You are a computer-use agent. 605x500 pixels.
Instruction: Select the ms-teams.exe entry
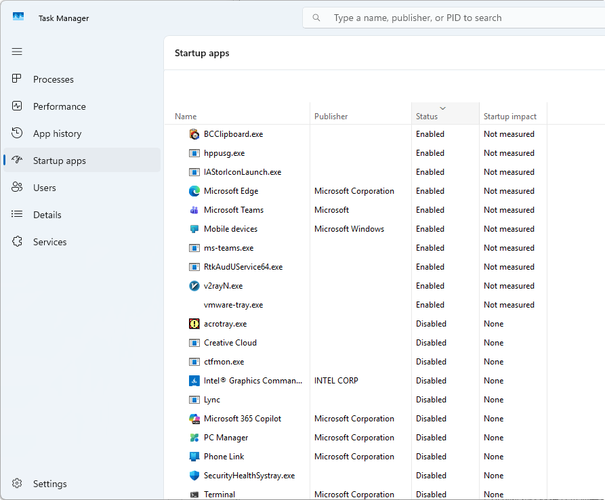pos(228,248)
